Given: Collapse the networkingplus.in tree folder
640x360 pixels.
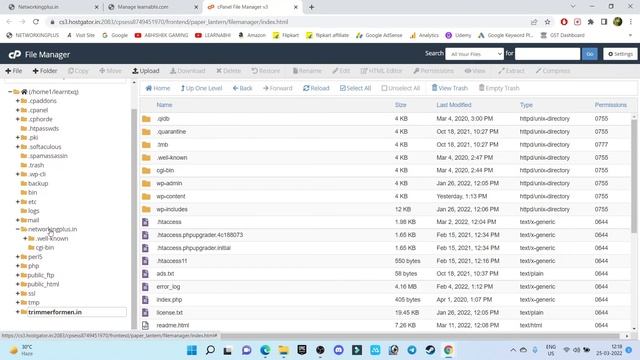Looking at the screenshot, I should pyautogui.click(x=18, y=229).
